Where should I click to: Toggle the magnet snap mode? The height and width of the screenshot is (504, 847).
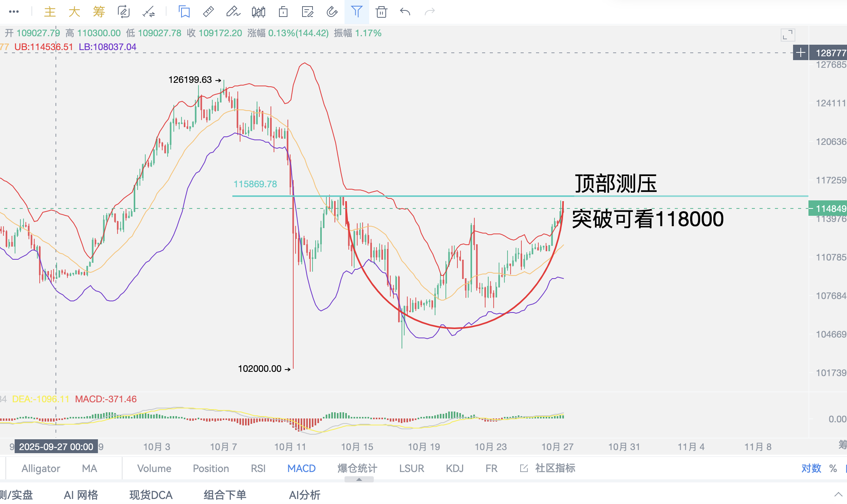(x=332, y=12)
